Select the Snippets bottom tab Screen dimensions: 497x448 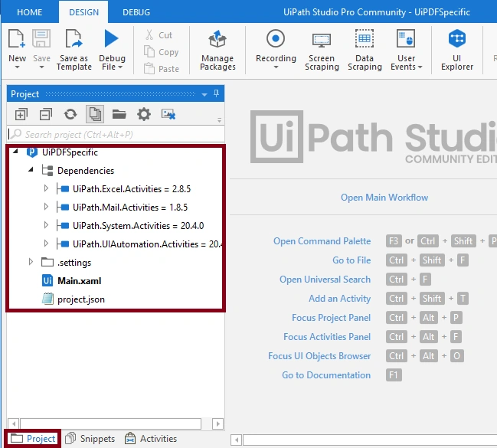tap(90, 439)
